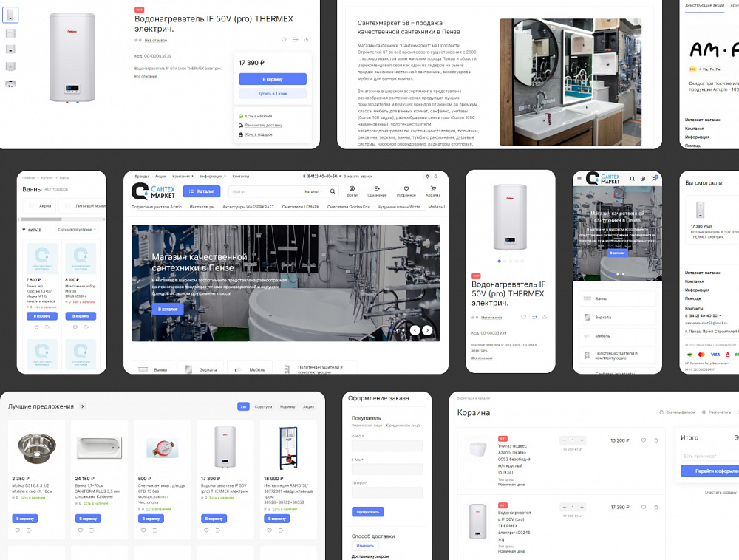Expand the Информация dropdown in top menu

[x=213, y=176]
